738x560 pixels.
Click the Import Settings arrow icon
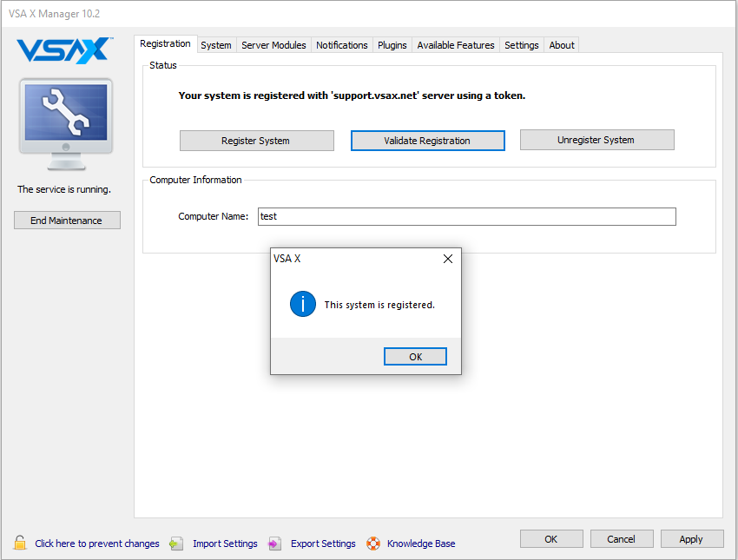(x=176, y=544)
